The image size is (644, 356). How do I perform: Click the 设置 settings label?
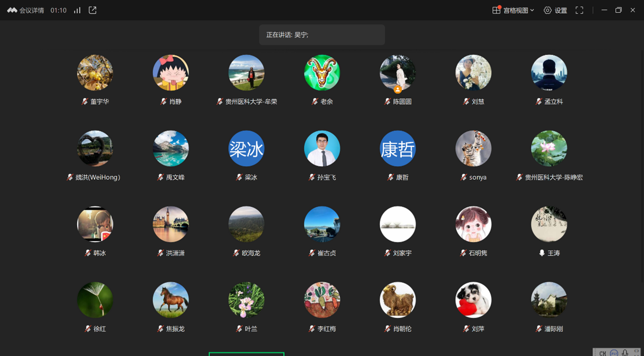tap(561, 10)
